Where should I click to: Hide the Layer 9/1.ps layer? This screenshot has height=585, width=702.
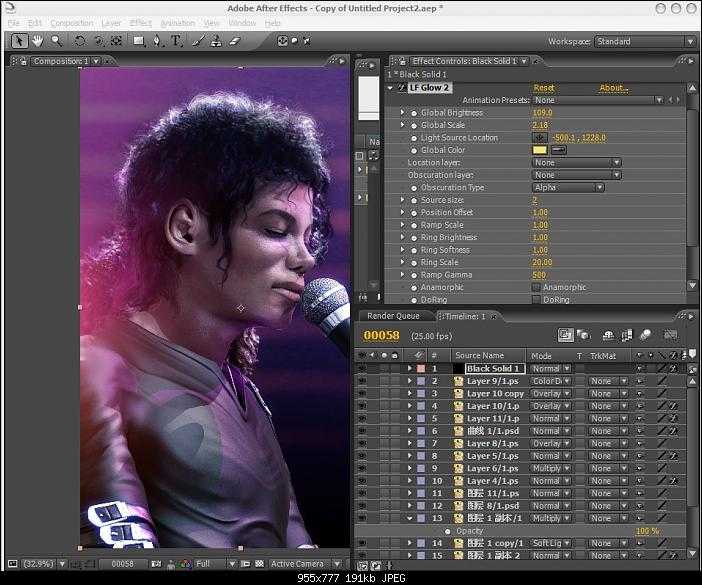click(x=362, y=381)
